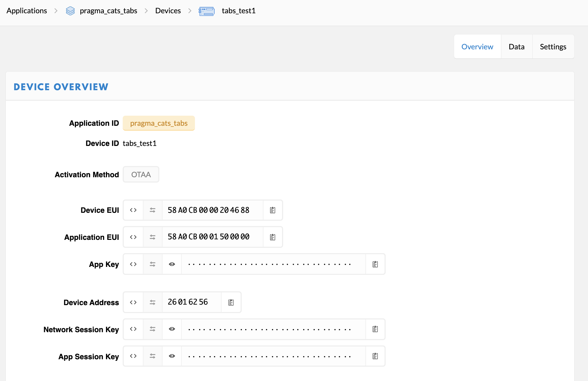The width and height of the screenshot is (588, 381).
Task: Navigate to Devices in the breadcrumb
Action: (168, 11)
